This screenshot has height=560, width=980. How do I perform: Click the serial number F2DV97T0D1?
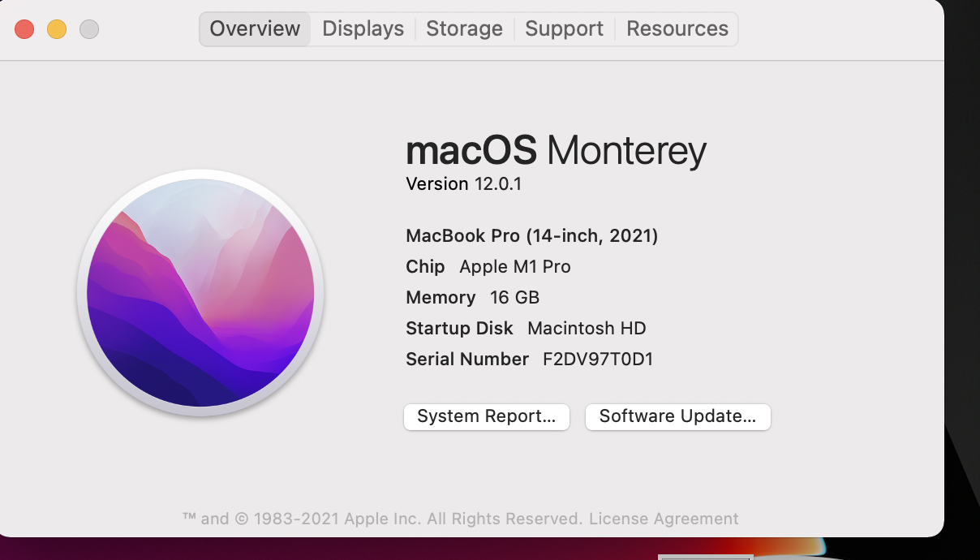(x=598, y=359)
